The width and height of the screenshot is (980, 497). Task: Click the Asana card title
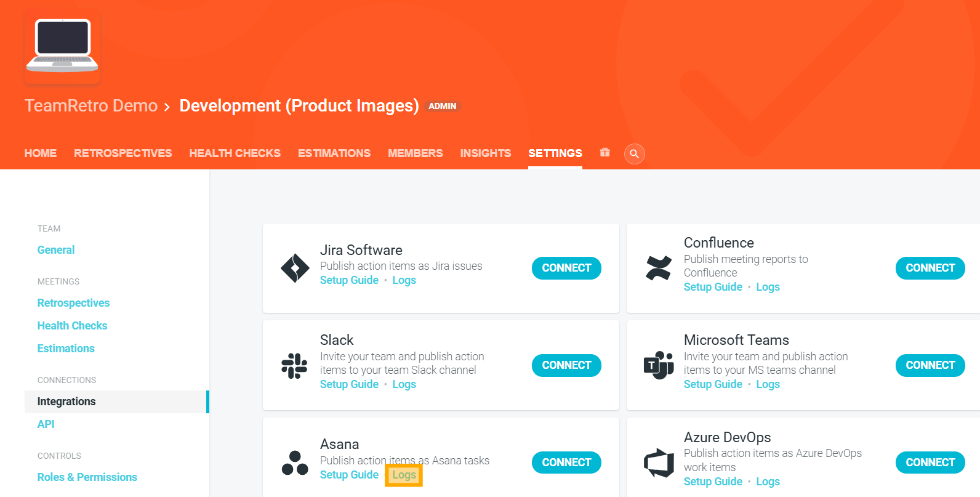coord(339,444)
